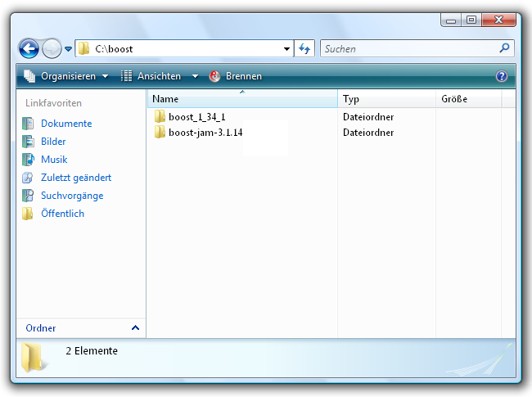
Task: Click the Dokumente icon in favorites
Action: tap(28, 124)
